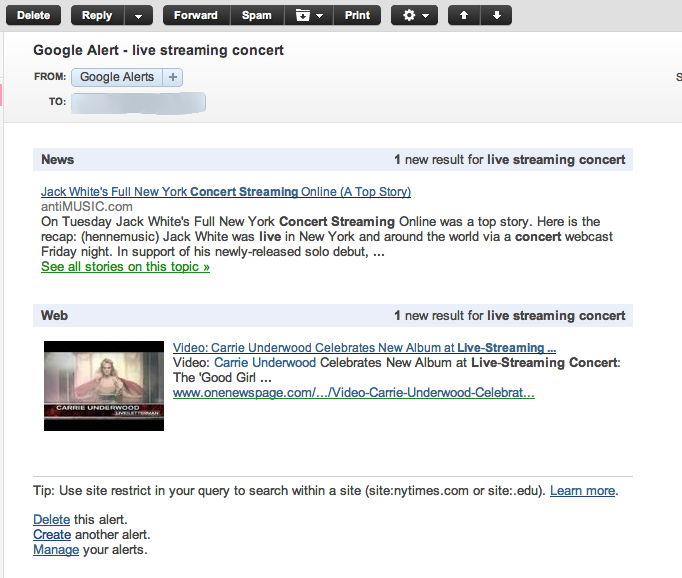Screen dimensions: 682x578
Task: Click the News section header
Action: pos(333,160)
